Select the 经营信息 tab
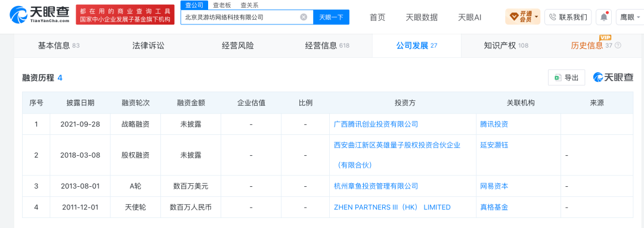 click(x=327, y=45)
